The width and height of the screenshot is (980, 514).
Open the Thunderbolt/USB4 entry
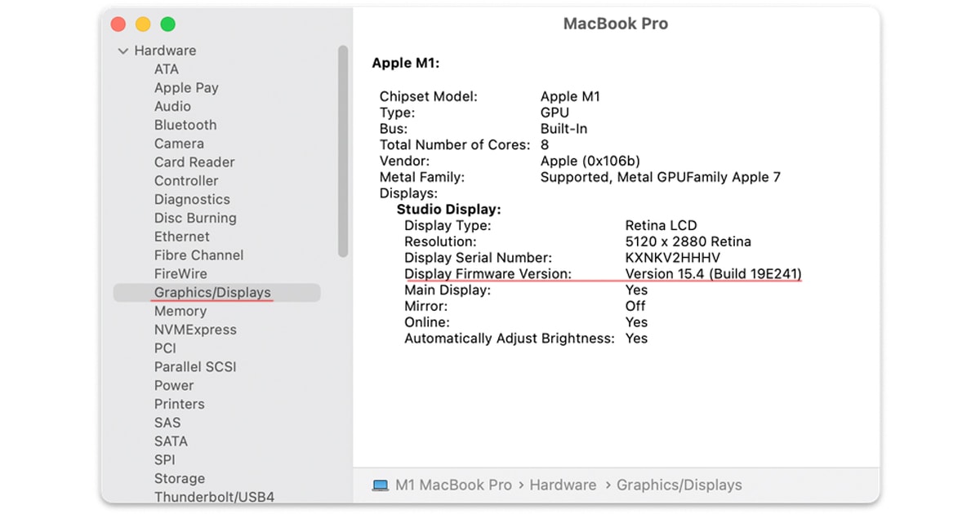pos(214,497)
